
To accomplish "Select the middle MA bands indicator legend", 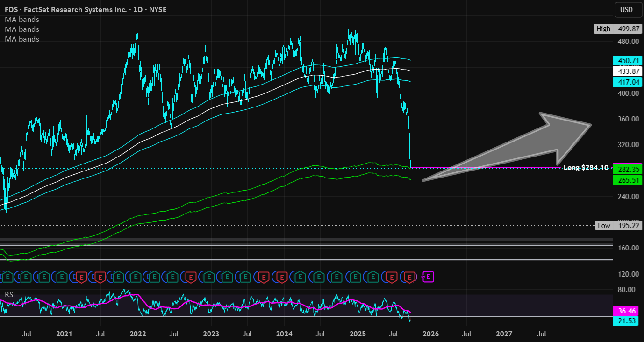I will 22,29.
